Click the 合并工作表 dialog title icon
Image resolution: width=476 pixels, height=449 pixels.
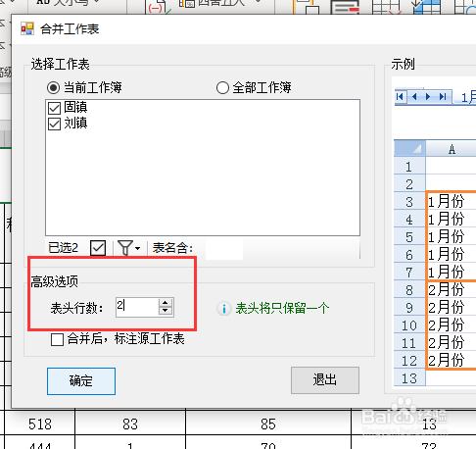pyautogui.click(x=27, y=28)
